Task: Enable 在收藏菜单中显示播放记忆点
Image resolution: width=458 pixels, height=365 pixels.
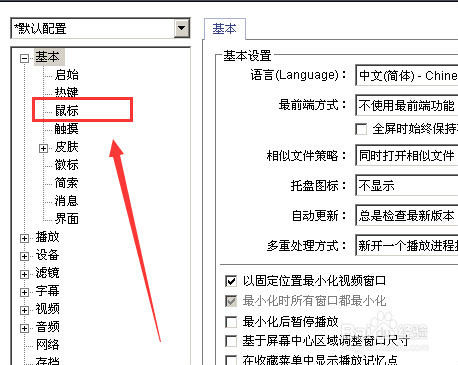Action: [x=231, y=360]
